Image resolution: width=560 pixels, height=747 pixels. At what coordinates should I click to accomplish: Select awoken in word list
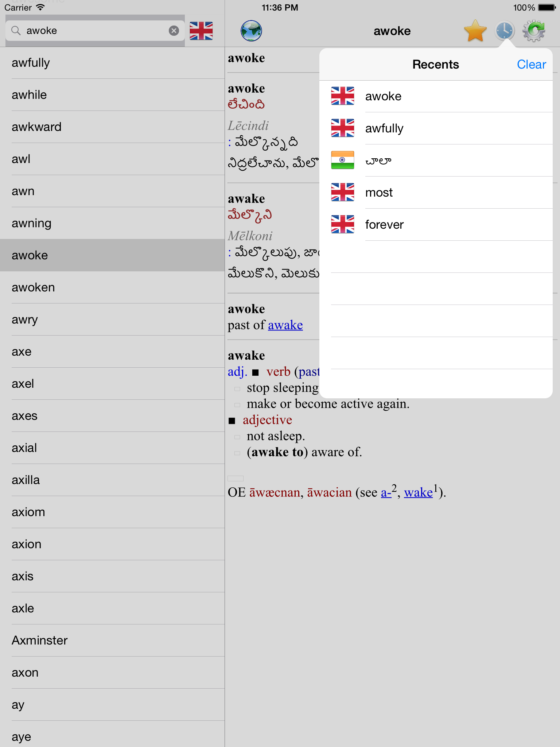click(112, 287)
